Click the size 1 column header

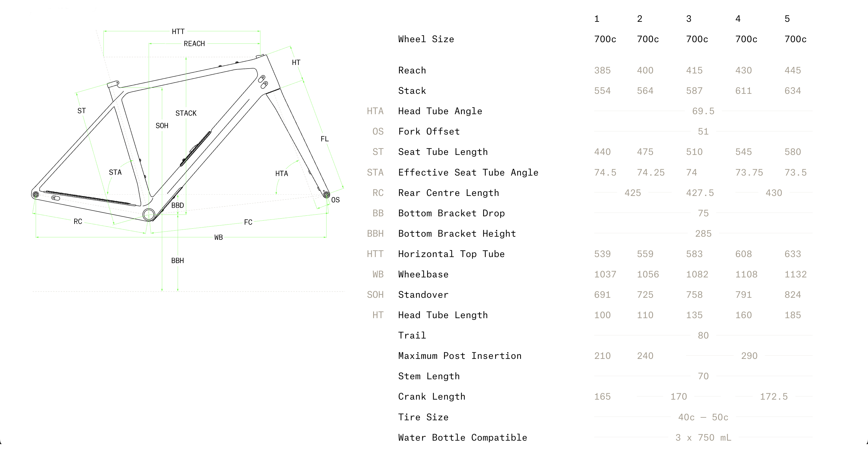coord(597,19)
